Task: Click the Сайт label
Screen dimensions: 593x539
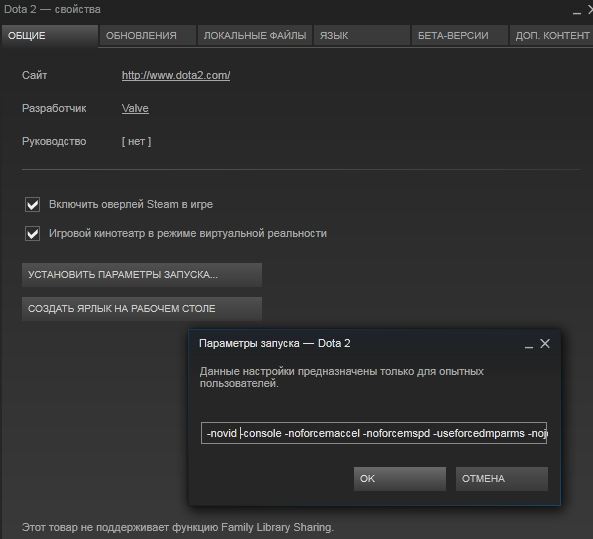Action: tap(34, 75)
